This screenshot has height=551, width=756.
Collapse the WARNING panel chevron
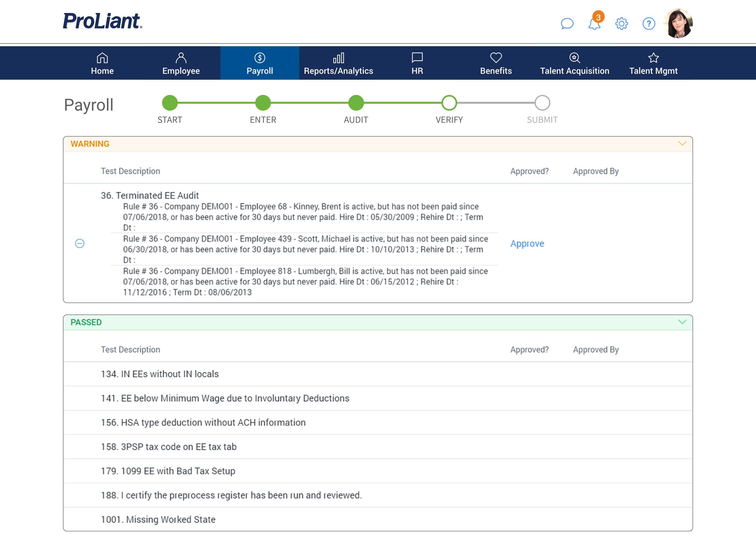(682, 143)
